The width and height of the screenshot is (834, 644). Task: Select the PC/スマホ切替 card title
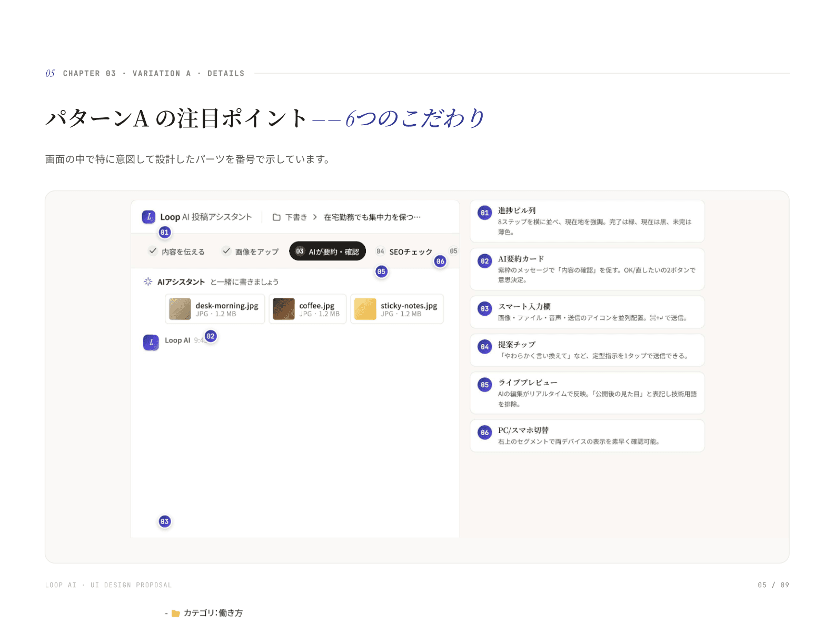click(523, 430)
